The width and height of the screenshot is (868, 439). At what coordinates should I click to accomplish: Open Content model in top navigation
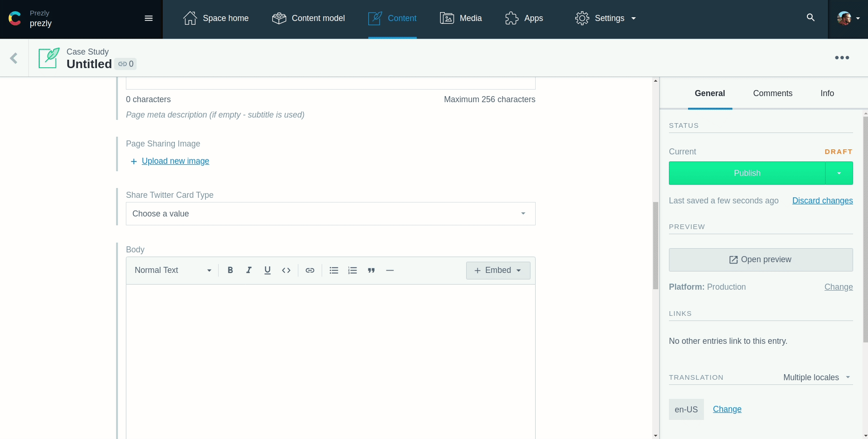click(309, 18)
